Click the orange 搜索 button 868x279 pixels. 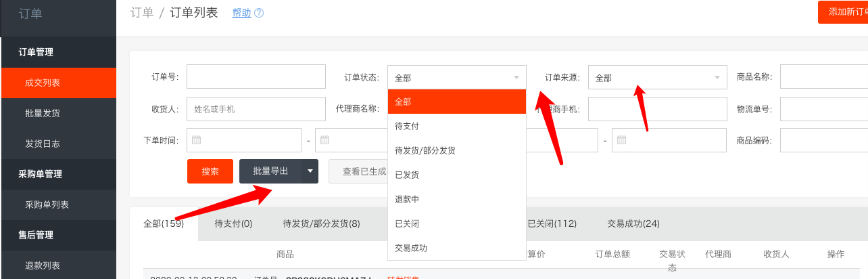pos(210,171)
